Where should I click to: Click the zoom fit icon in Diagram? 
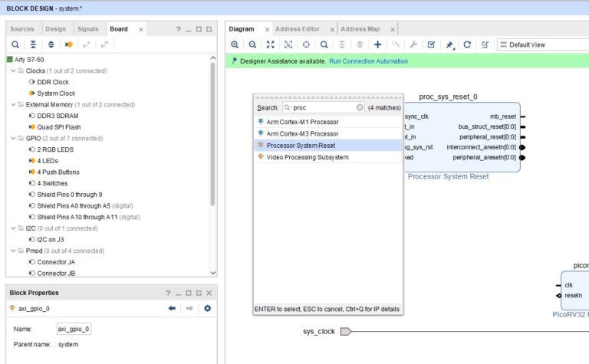tap(270, 44)
